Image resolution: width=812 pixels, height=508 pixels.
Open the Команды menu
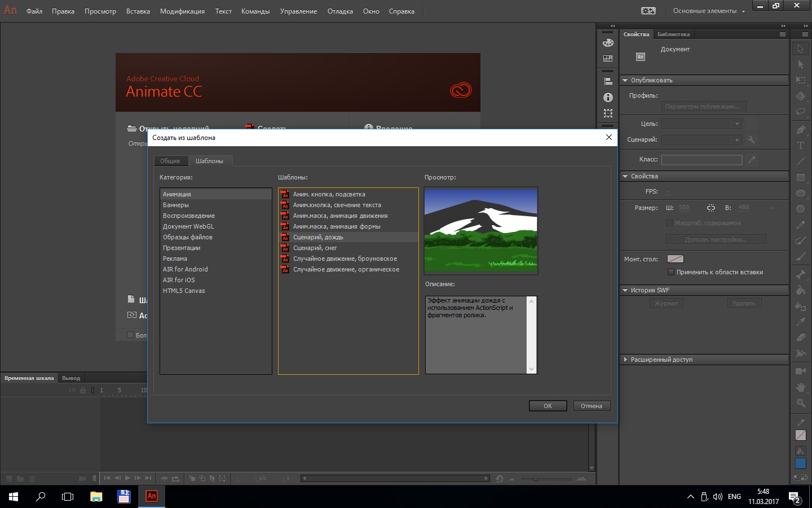(x=255, y=11)
